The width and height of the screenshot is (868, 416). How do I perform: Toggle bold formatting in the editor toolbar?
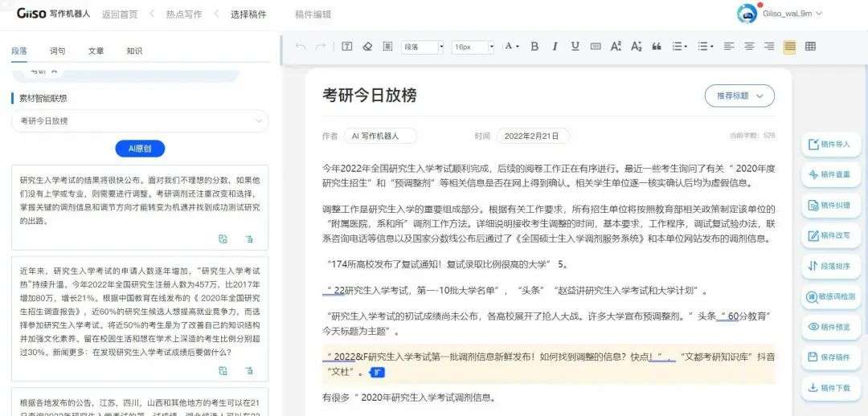coord(534,47)
